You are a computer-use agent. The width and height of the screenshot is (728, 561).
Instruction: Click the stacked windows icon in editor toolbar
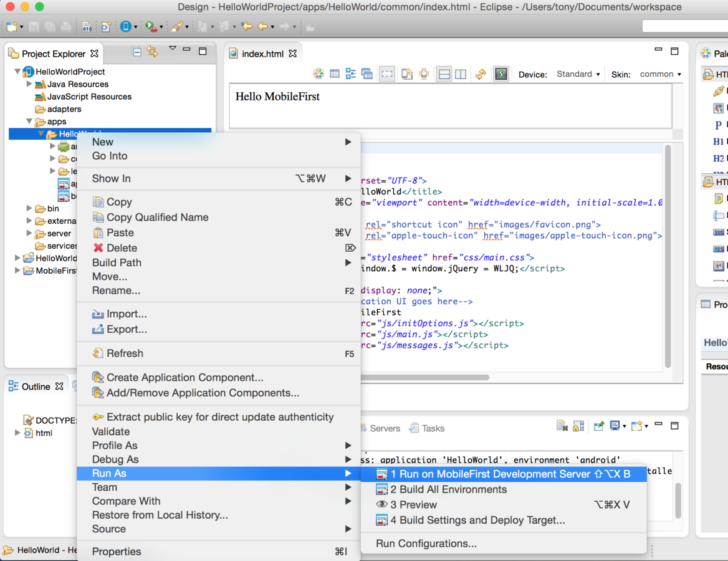pos(366,74)
